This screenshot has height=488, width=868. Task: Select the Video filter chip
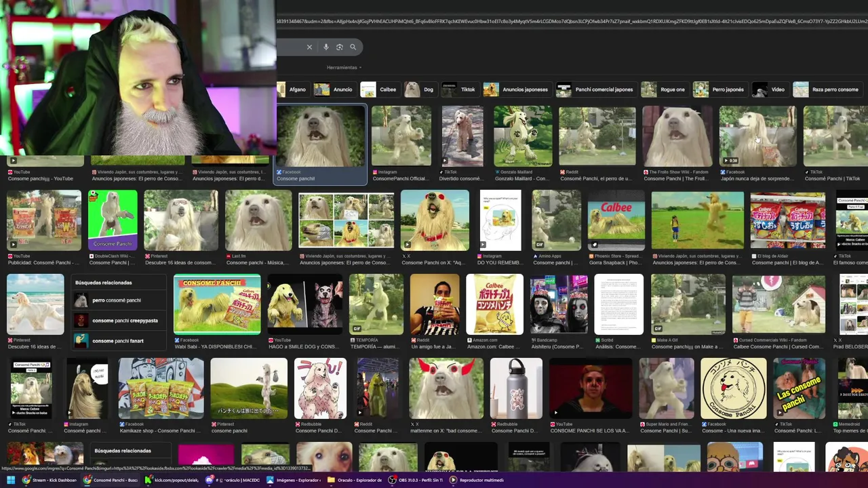770,89
